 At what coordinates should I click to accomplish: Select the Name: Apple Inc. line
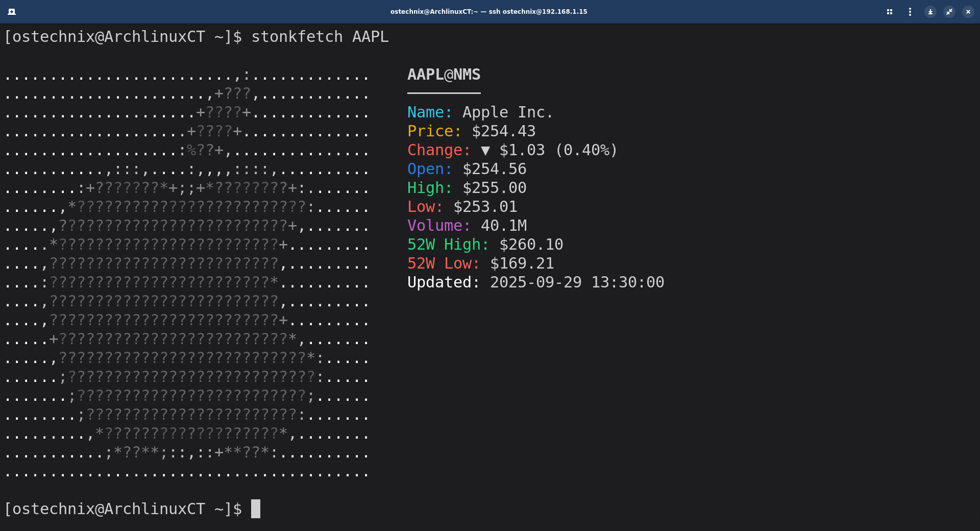click(480, 112)
